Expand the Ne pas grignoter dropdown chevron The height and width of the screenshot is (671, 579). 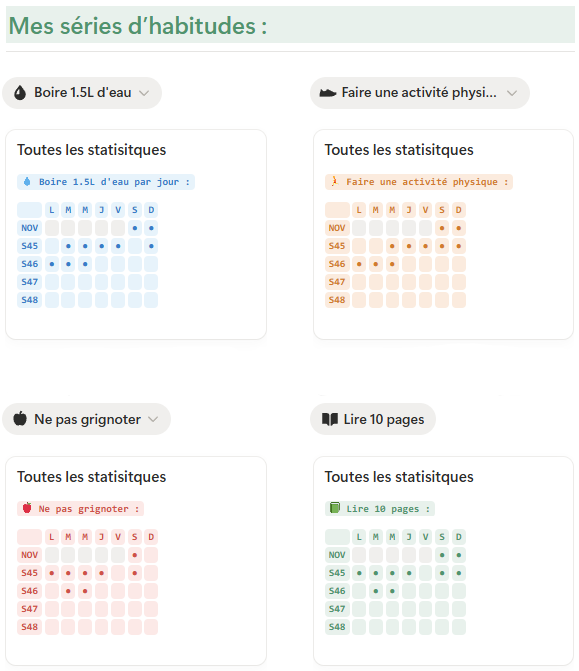153,419
